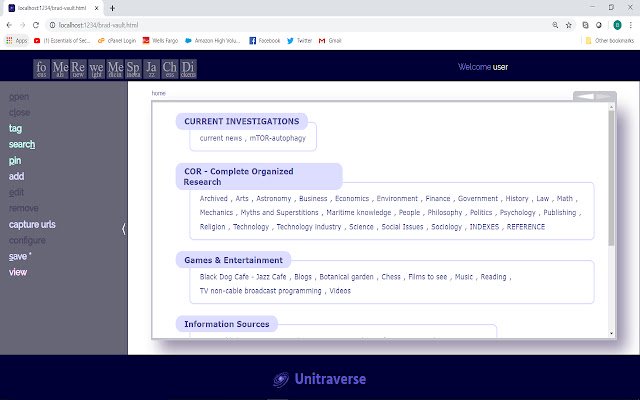Viewport: 640px width, 400px height.
Task: Open the 'fo' pinned tile in header
Action: point(42,69)
